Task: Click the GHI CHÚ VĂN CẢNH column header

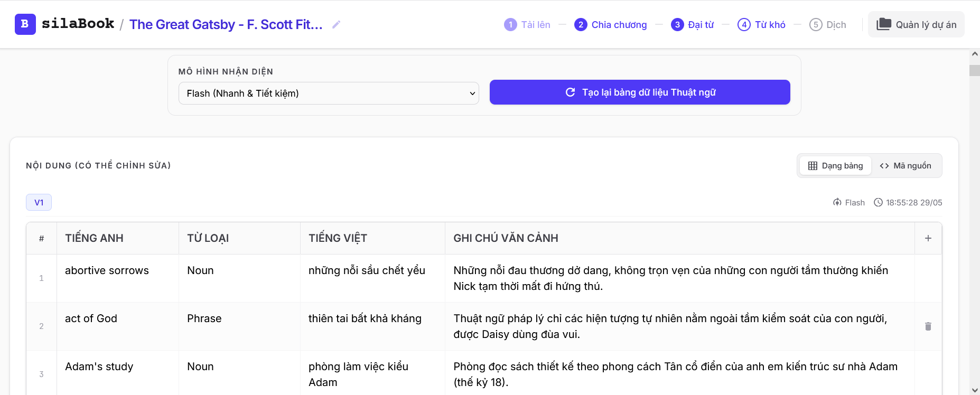Action: [679, 238]
